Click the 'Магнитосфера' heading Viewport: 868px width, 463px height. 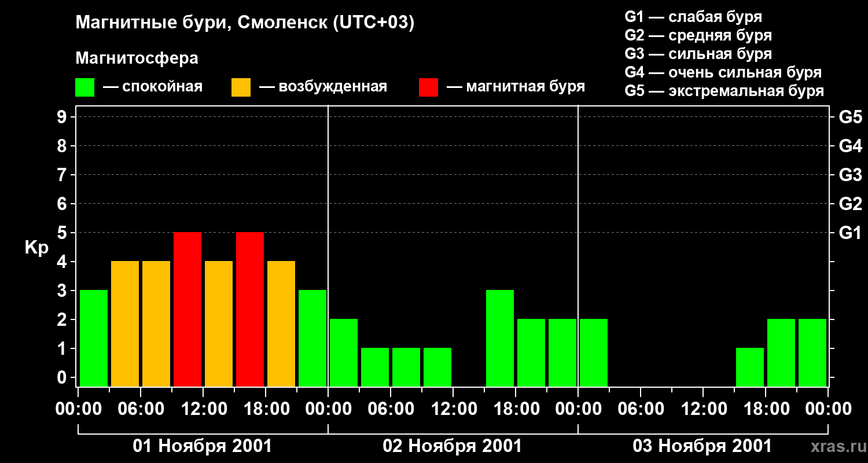137,58
